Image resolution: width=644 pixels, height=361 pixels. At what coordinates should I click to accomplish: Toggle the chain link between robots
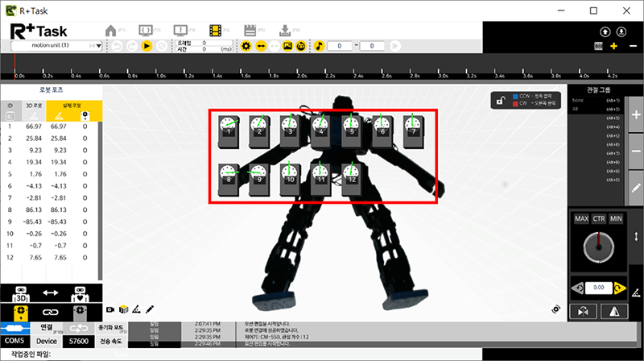click(x=51, y=312)
